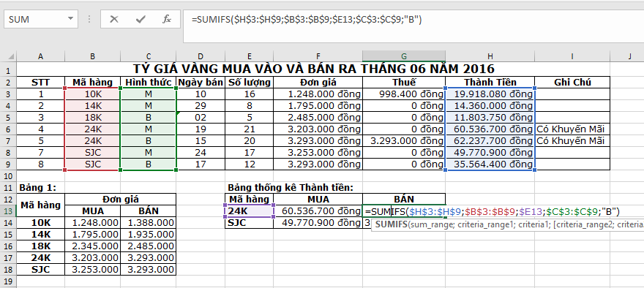Click the 'Số lượng' header cell
The width and height of the screenshot is (644, 288).
click(x=249, y=82)
